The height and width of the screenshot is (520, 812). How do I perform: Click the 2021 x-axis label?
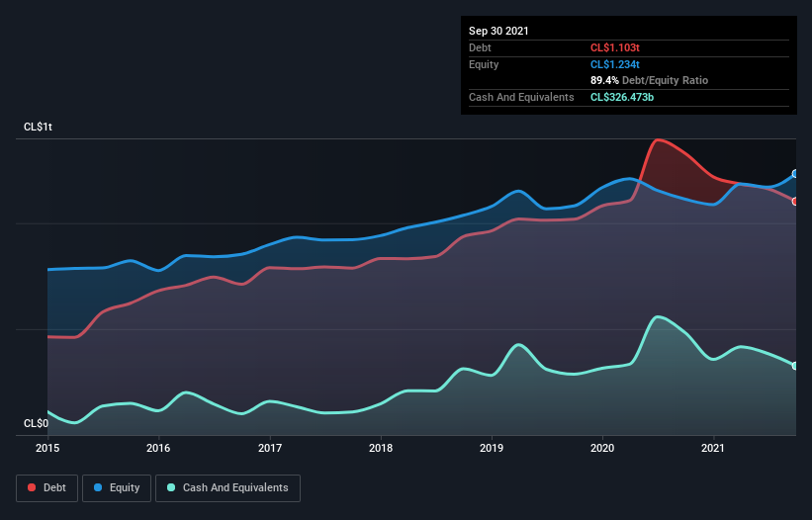click(x=713, y=448)
